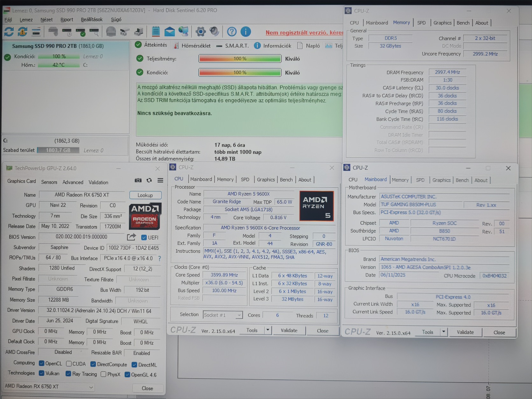Open settings via the gear icon
Viewport: 532px width, 399px height.
(x=200, y=31)
